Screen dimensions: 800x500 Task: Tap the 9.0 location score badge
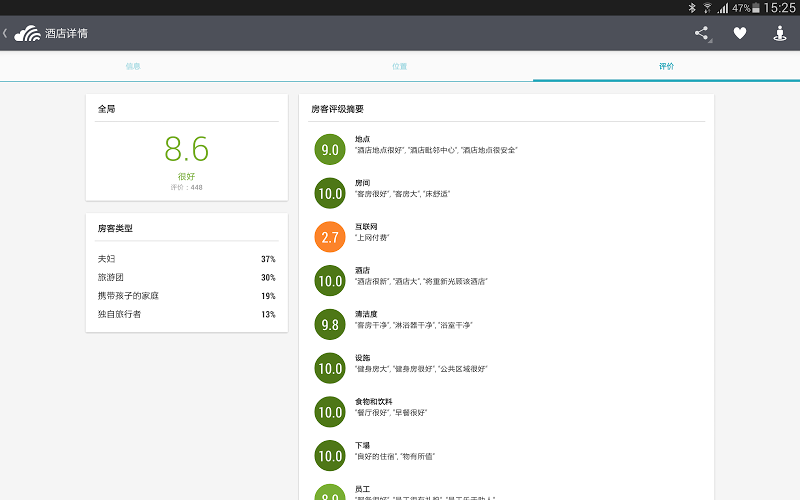(329, 149)
